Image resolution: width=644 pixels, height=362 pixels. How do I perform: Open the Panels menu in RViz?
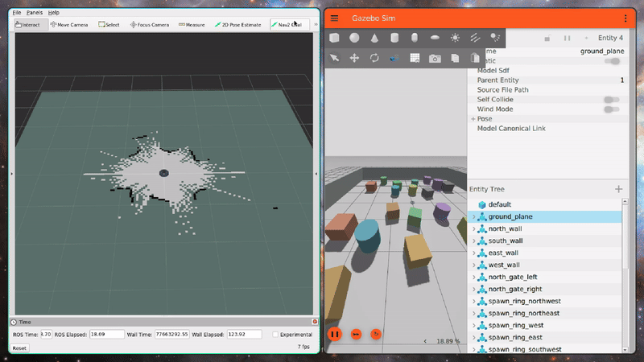click(x=35, y=13)
